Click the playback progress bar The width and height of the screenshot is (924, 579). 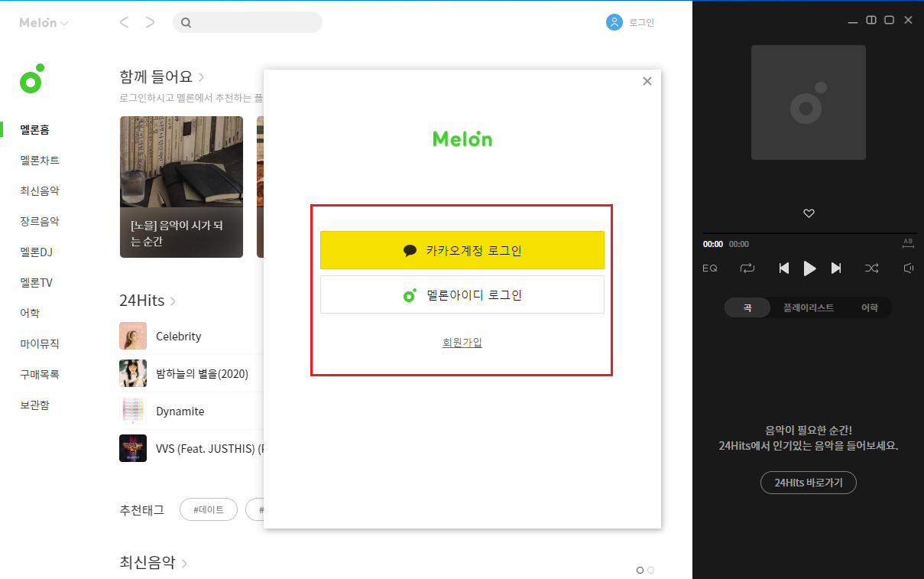click(x=809, y=233)
